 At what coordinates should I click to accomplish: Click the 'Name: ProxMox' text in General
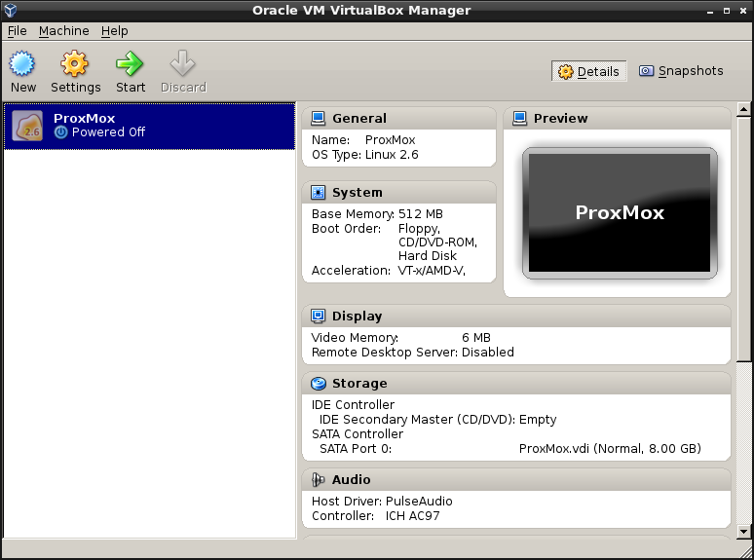point(363,140)
